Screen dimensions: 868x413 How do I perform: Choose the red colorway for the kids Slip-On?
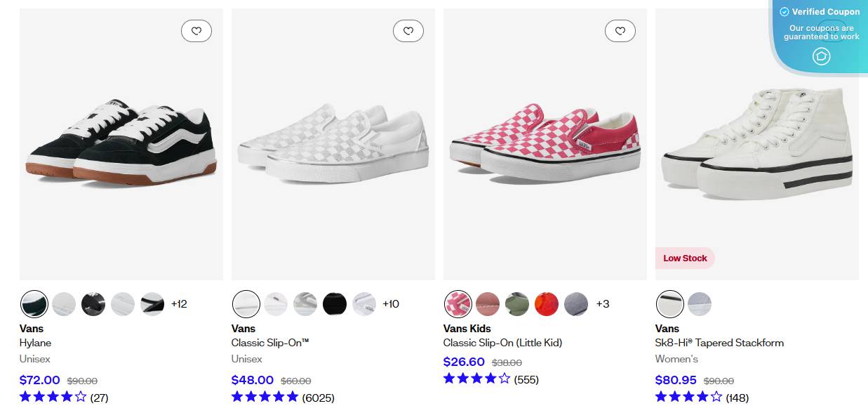tap(547, 304)
